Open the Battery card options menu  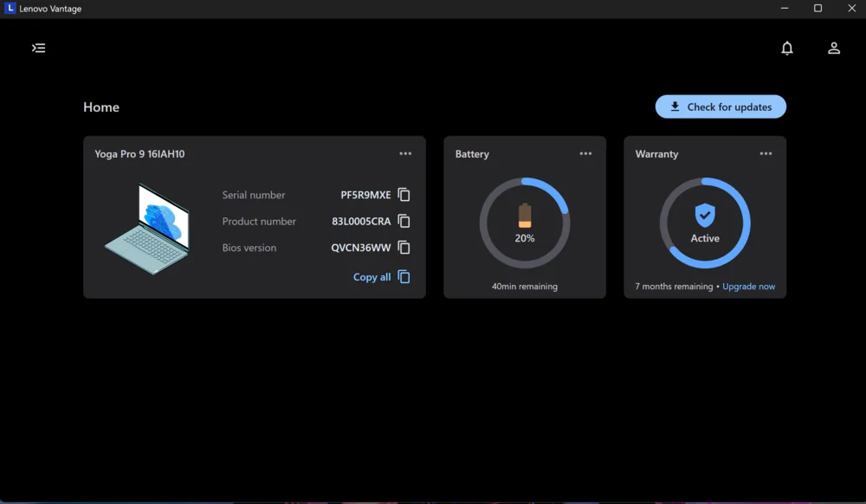click(585, 154)
